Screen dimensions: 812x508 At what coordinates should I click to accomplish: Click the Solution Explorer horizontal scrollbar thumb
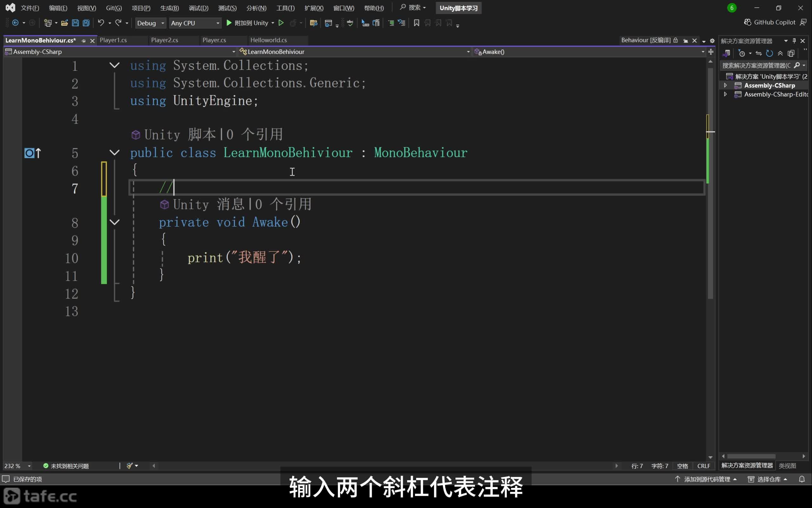point(751,456)
